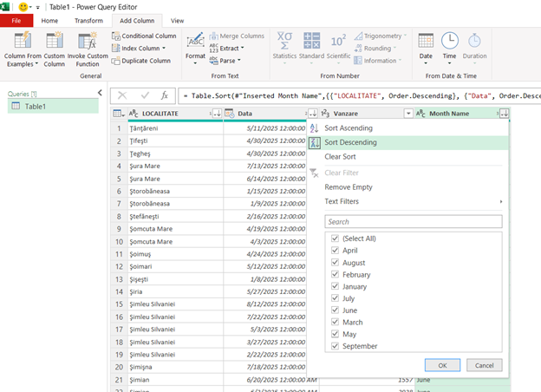The image size is (541, 392).
Task: Click the smiley feedback icon
Action: point(23,7)
